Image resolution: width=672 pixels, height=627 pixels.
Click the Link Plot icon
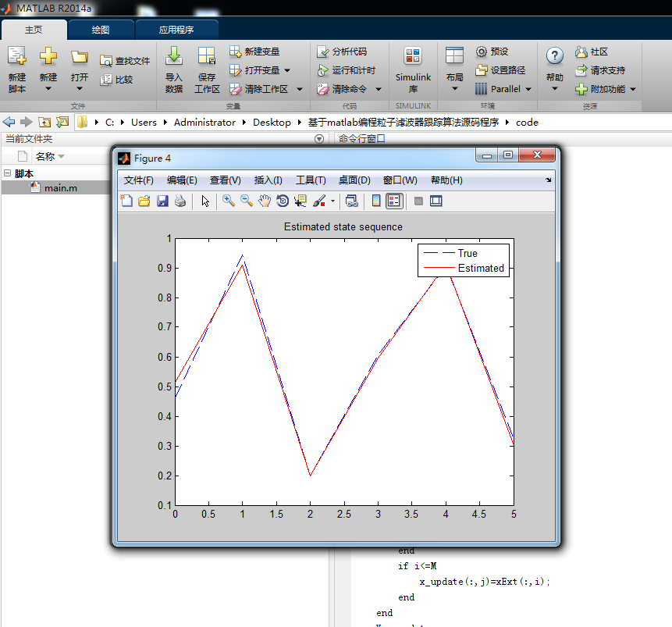(352, 201)
